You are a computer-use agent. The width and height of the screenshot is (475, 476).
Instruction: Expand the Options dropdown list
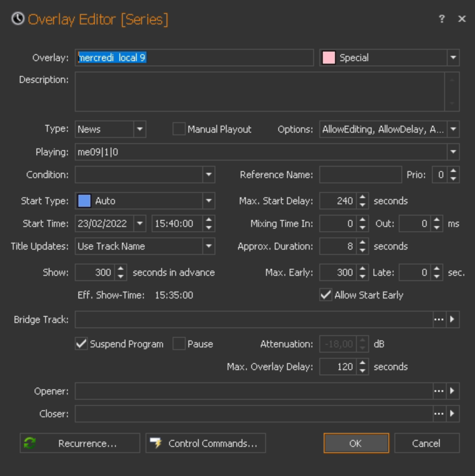pos(453,129)
